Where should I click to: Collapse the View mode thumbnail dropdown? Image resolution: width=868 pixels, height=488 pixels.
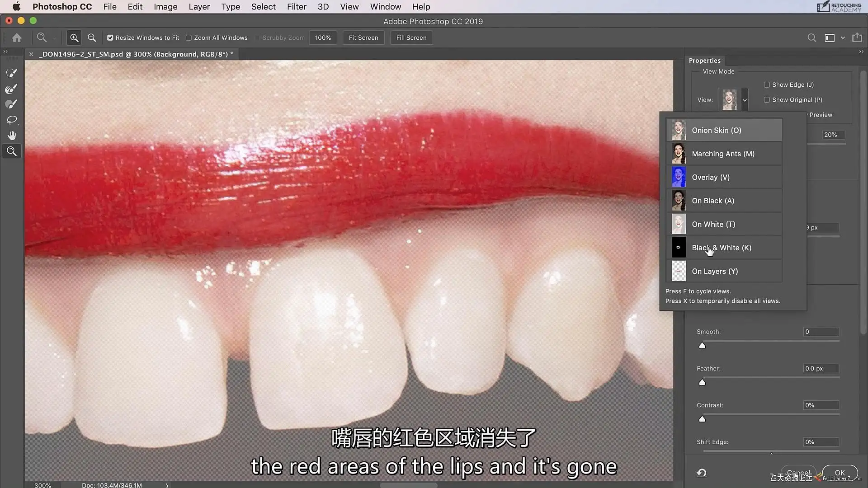tap(745, 100)
